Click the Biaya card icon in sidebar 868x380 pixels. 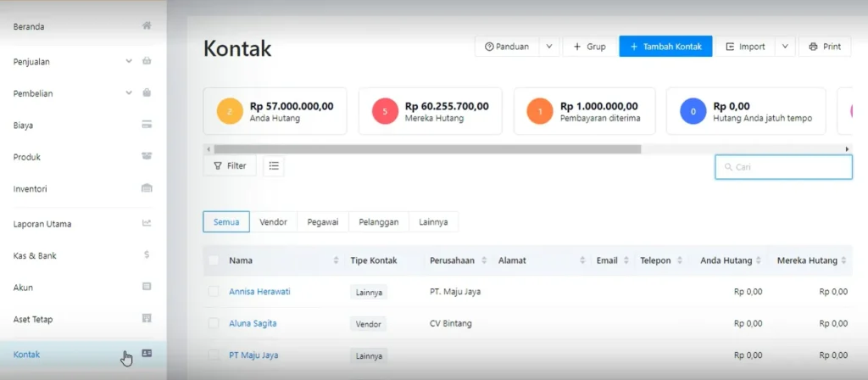click(x=147, y=125)
